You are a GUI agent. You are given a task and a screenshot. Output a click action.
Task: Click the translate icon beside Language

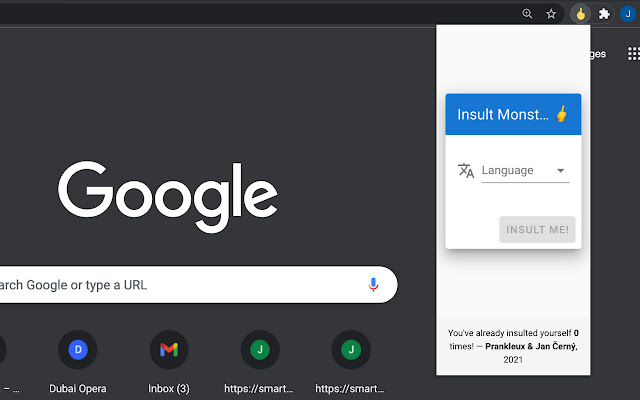[x=466, y=171]
